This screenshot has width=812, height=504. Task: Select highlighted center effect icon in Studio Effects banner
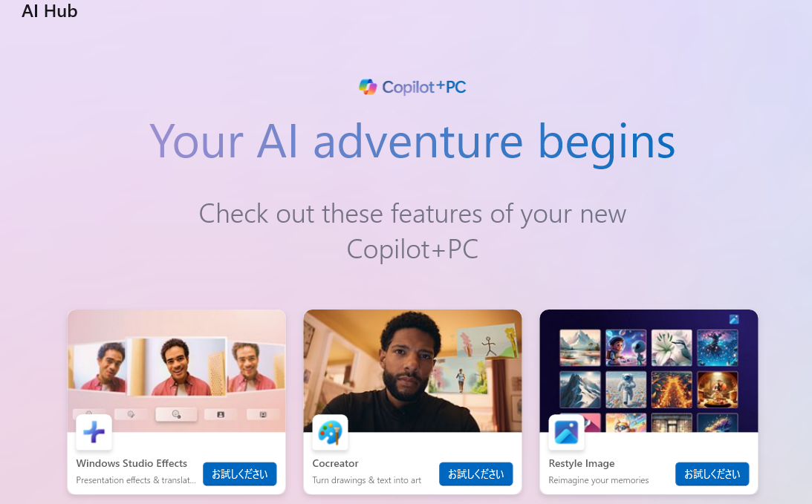coord(176,414)
